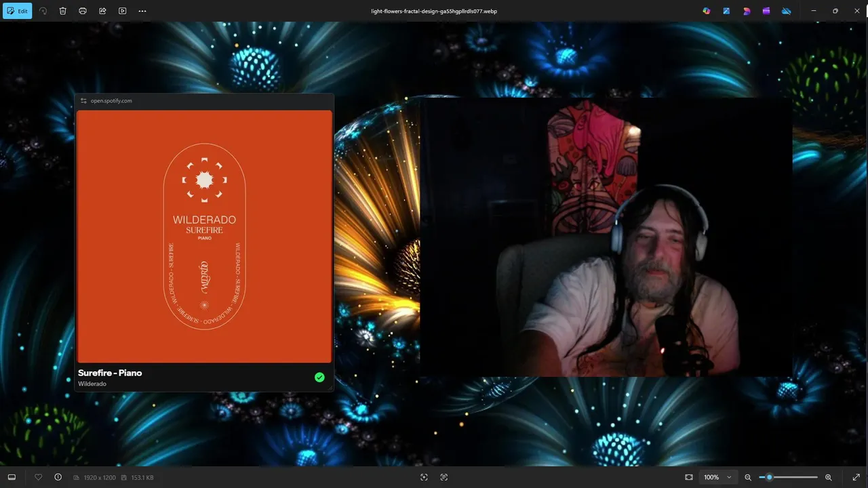Open the Copilot icon in title bar

[707, 11]
